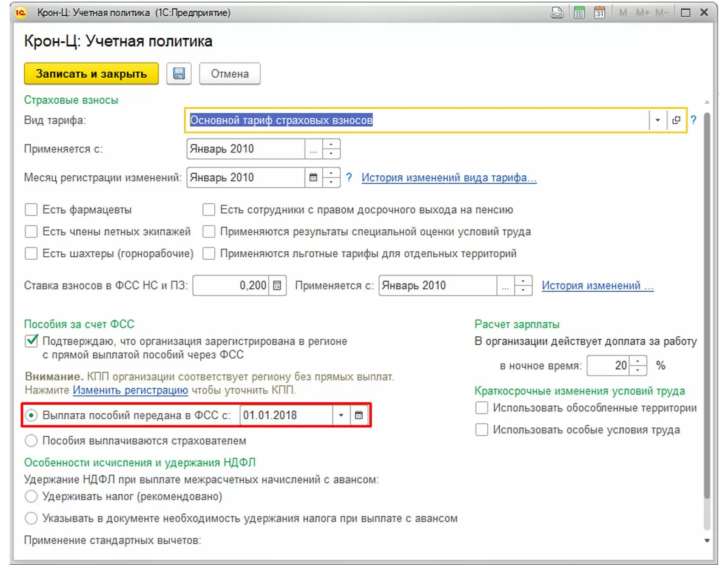Open dropdown of 01.01.2018 date field
This screenshot has height=565, width=728.
(341, 415)
